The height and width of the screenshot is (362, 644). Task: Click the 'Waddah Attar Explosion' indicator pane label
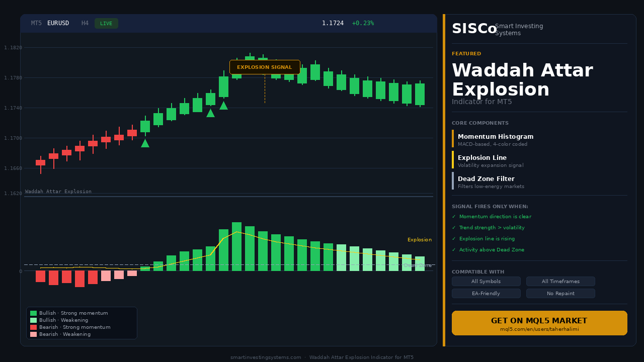[x=58, y=192]
